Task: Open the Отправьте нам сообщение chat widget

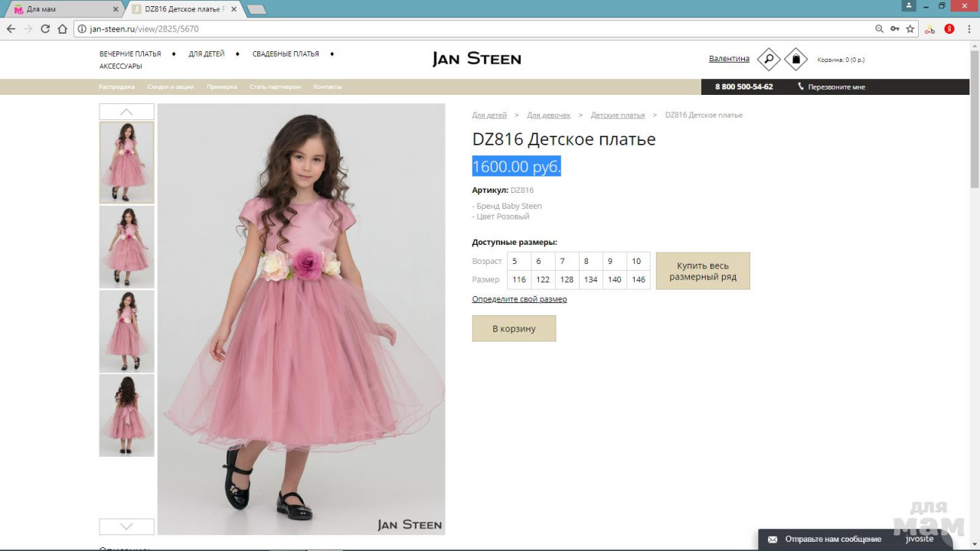Action: 833,539
